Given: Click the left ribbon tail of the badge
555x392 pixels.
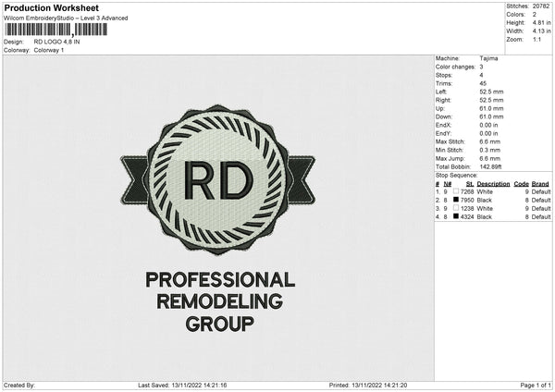Looking at the screenshot, I should pyautogui.click(x=134, y=180).
